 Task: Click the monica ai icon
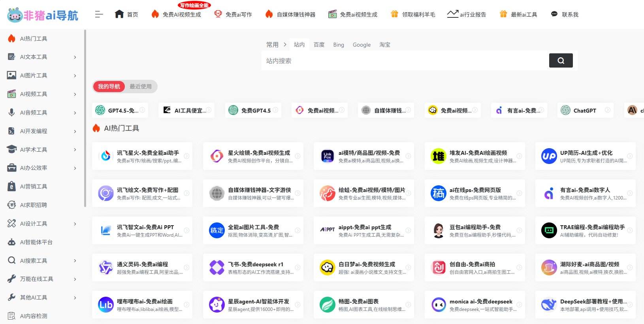pos(439,305)
